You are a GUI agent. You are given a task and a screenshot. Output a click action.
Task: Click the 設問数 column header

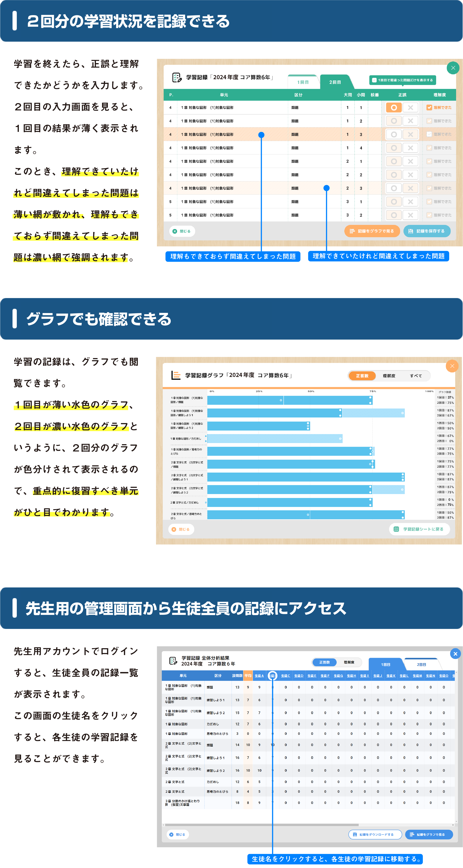point(237,676)
